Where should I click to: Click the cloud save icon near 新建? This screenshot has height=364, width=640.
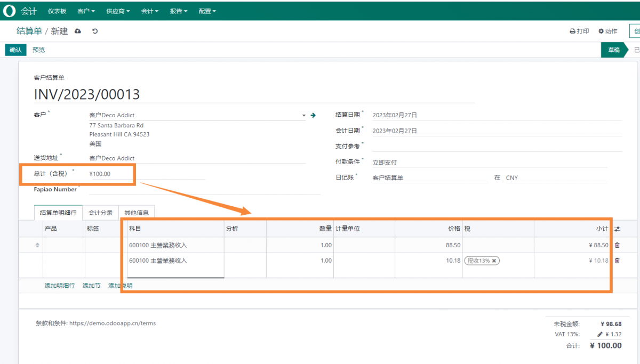point(77,31)
